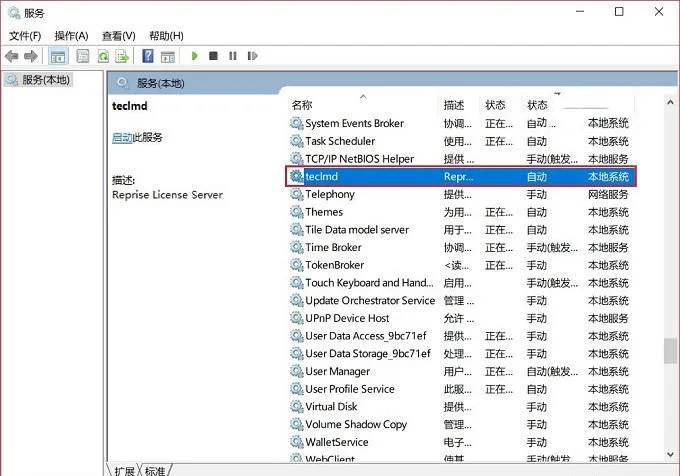Minimize the 服务 window
Viewport: 680px width, 476px height.
pos(580,12)
